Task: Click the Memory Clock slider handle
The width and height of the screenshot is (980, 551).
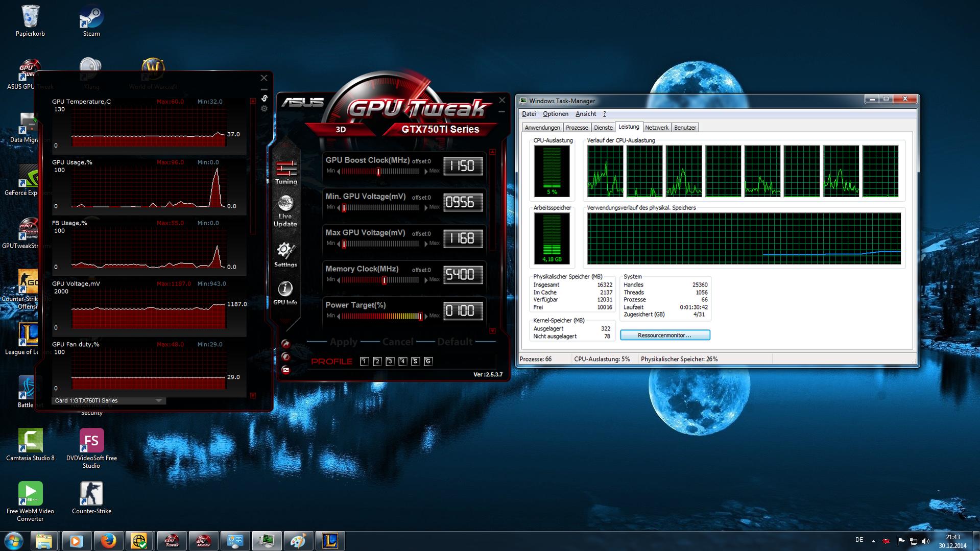Action: click(384, 280)
